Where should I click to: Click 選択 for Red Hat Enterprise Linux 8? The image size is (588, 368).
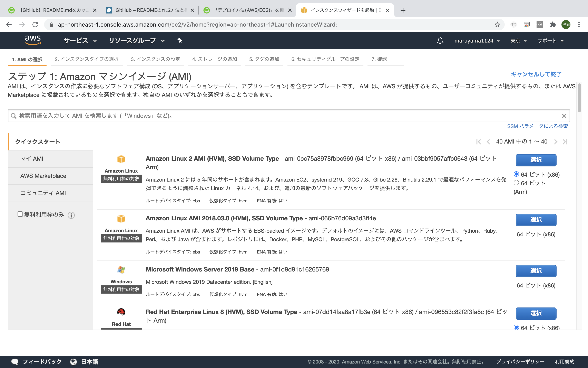click(536, 313)
